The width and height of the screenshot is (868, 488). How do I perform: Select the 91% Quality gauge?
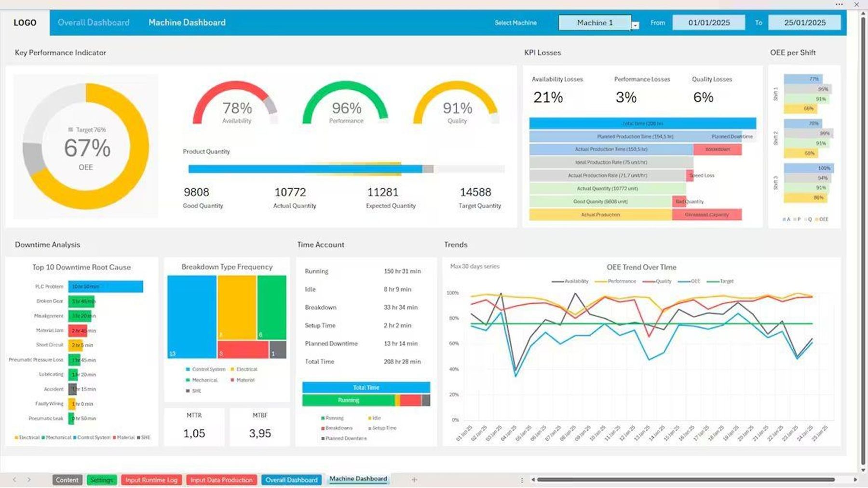click(x=456, y=103)
